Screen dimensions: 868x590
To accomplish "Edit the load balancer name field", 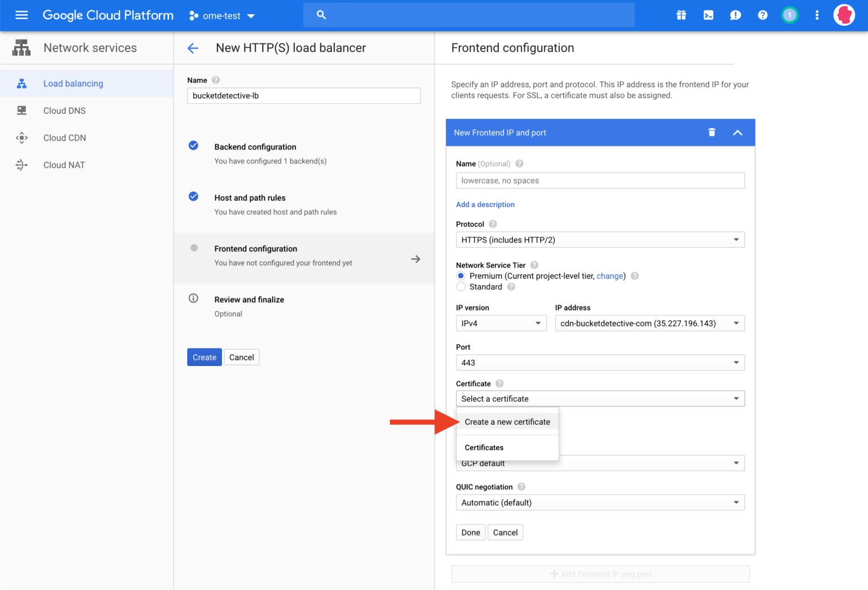I will (304, 96).
